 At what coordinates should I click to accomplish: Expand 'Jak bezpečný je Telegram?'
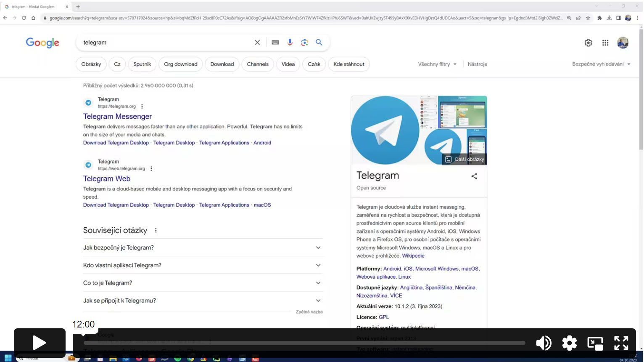tap(203, 248)
